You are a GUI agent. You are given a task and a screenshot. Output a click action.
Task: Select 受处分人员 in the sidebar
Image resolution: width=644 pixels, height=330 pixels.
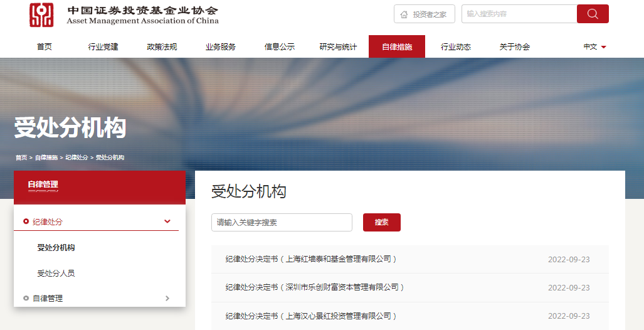56,274
